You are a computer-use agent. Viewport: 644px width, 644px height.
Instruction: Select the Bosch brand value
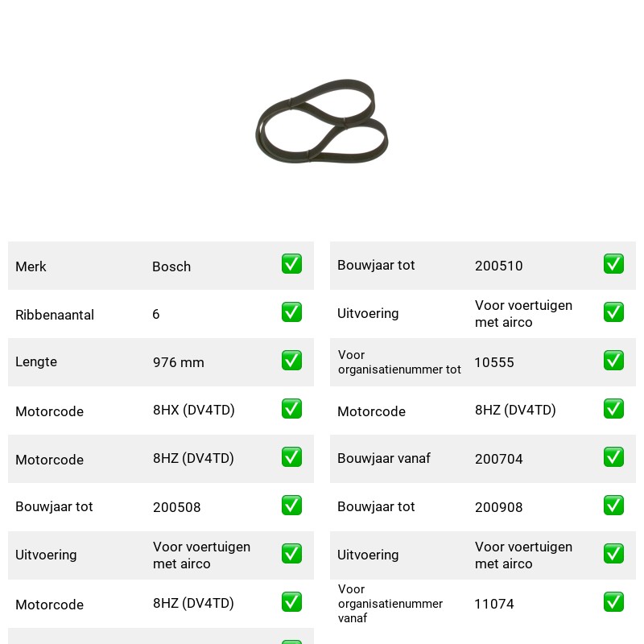(x=171, y=266)
